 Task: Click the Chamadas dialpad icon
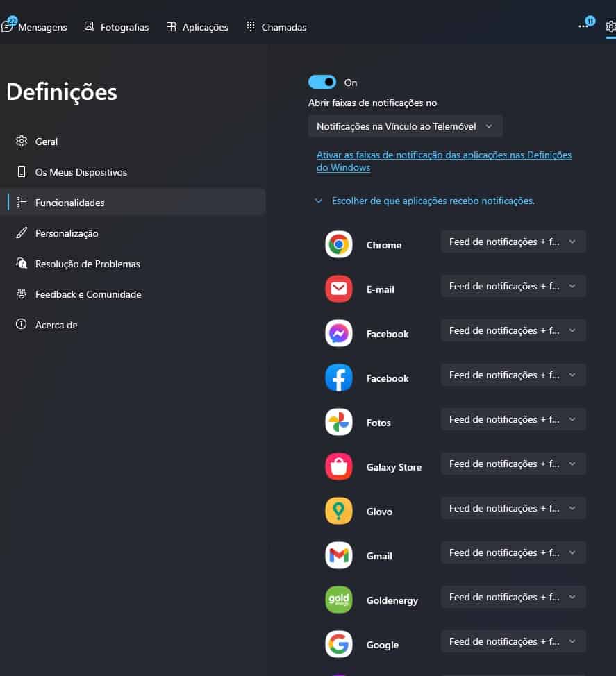click(x=251, y=26)
